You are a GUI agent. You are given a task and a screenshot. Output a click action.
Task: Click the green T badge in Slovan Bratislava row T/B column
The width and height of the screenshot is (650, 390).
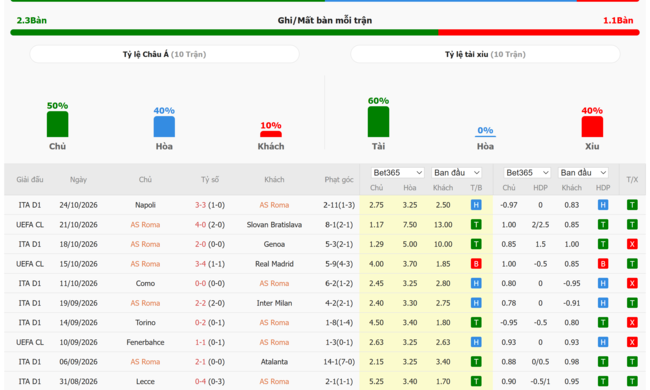click(x=476, y=225)
